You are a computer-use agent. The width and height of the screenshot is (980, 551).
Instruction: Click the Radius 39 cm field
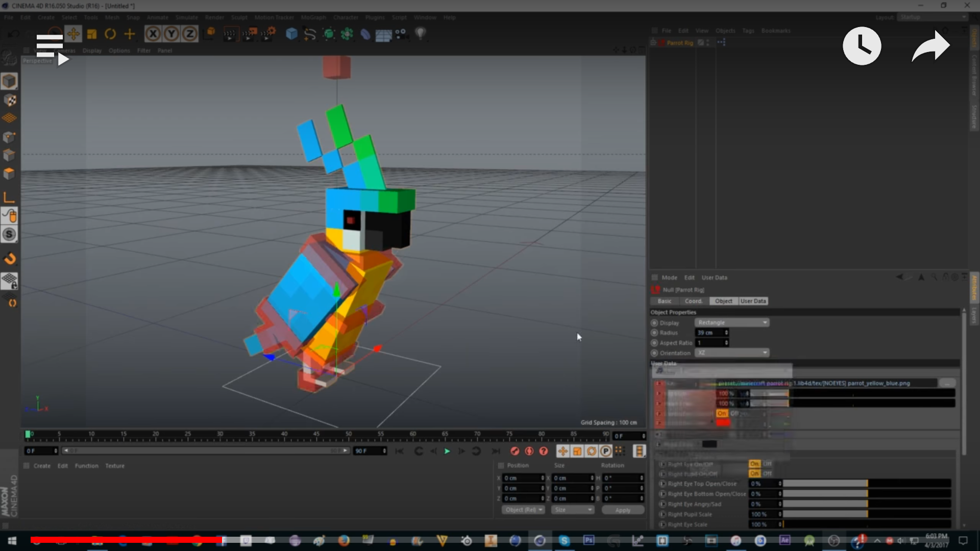coord(712,333)
